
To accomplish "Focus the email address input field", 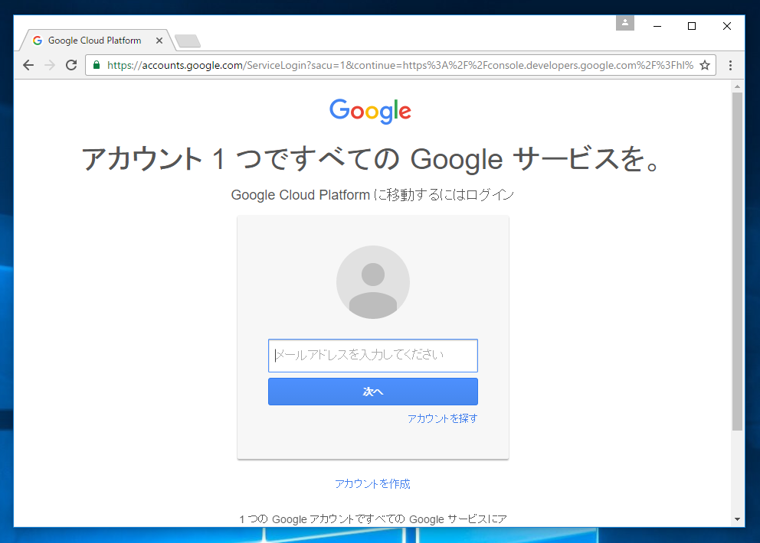I will click(373, 355).
